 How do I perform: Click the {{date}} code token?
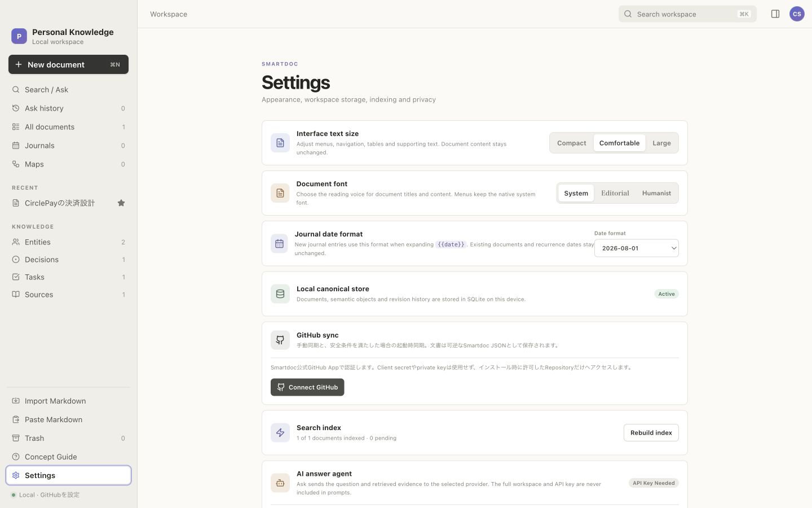click(451, 244)
